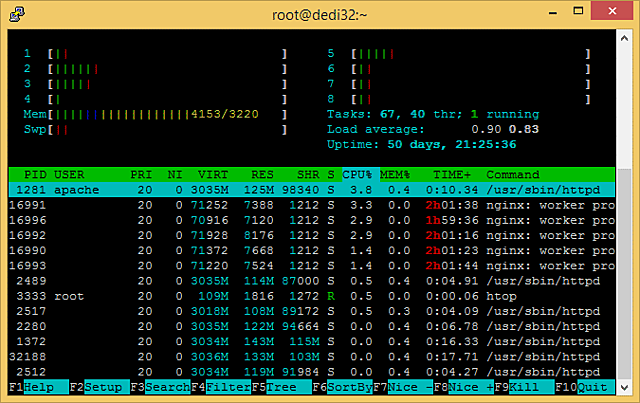Screen dimensions: 640x403
Task: Click F10 Quit in the footer
Action: point(585,387)
